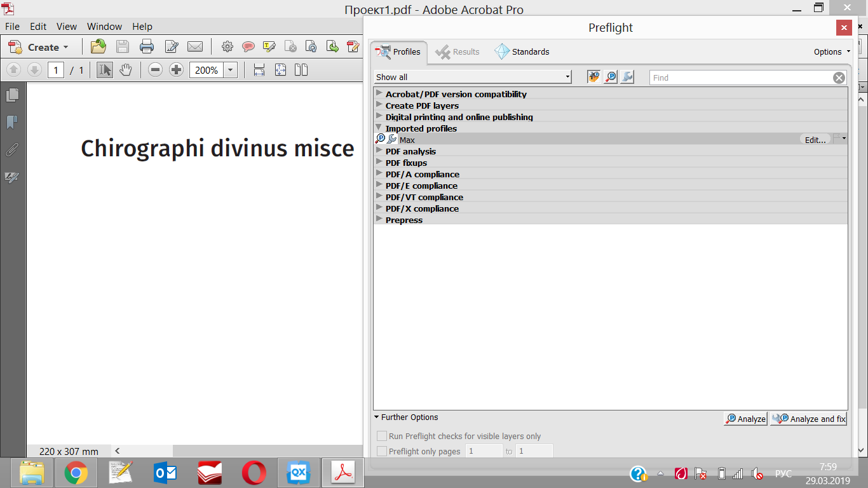Open the Show all filter dropdown
Viewport: 868px width, 488px height.
click(473, 77)
